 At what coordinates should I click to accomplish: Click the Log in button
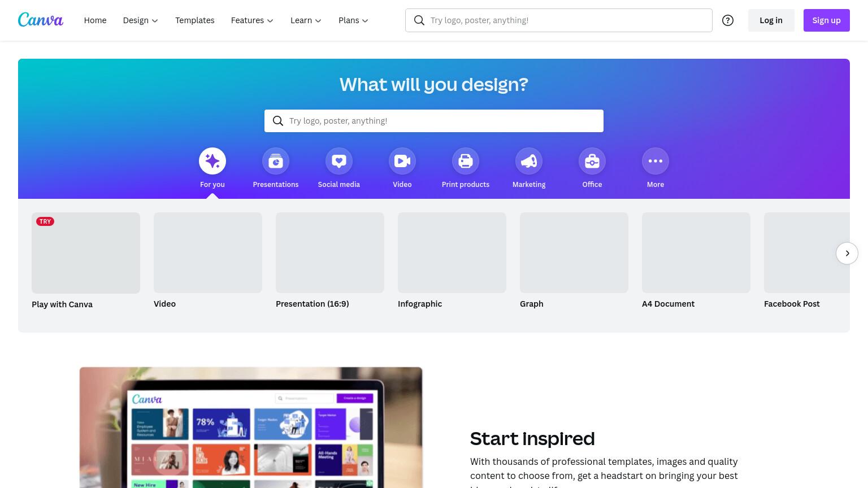pyautogui.click(x=771, y=20)
